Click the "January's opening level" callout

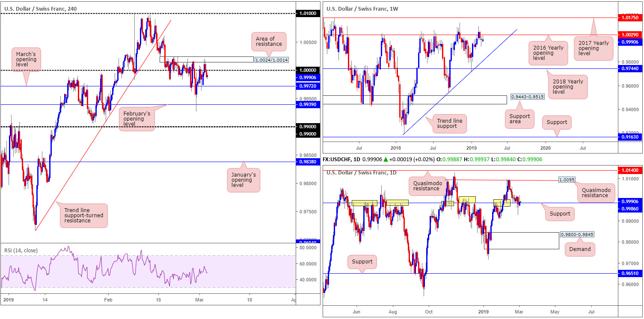[244, 180]
